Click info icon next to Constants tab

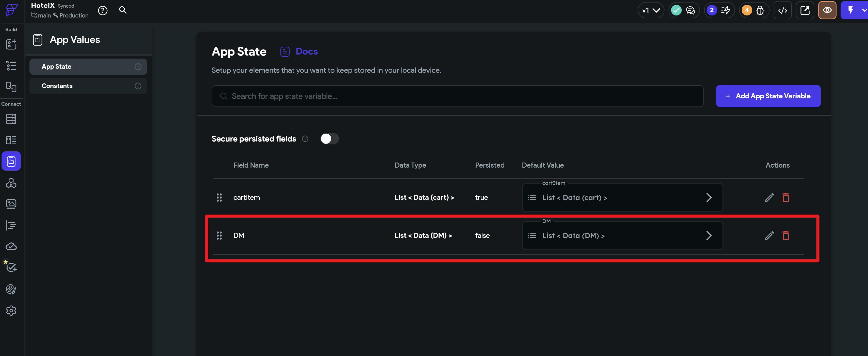[138, 86]
